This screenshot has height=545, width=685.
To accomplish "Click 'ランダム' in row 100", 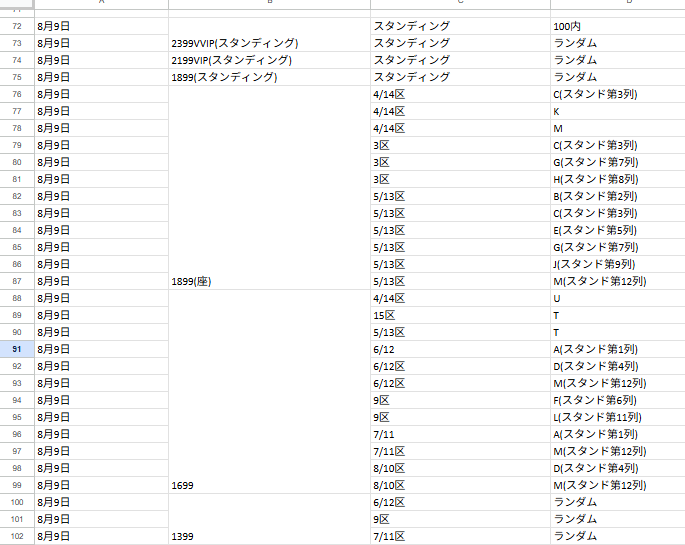I will [x=618, y=502].
